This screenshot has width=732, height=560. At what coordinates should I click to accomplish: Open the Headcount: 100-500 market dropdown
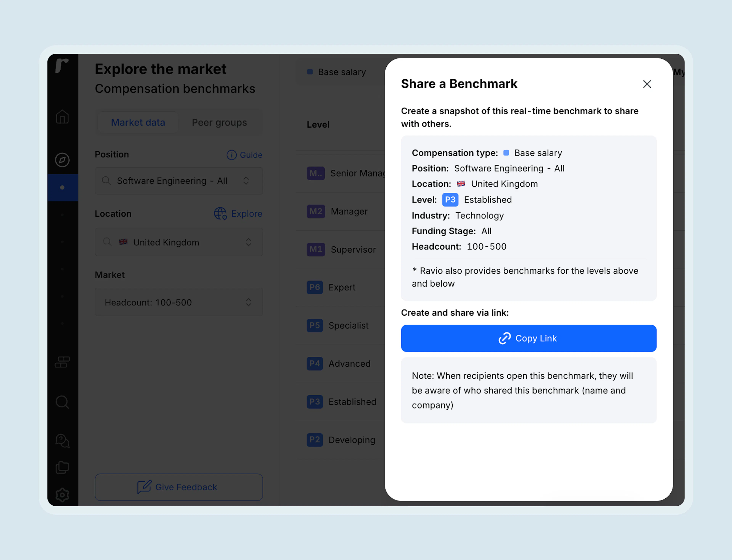click(x=179, y=302)
